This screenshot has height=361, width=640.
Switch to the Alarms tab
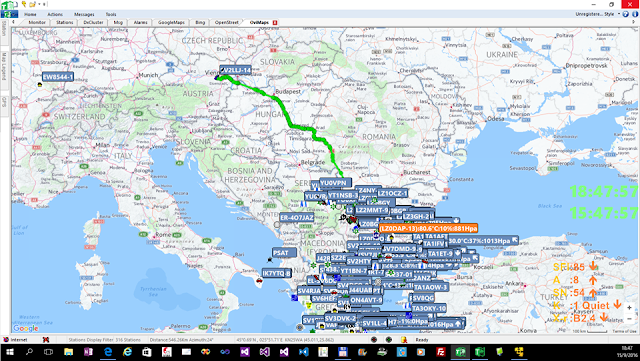(x=140, y=22)
